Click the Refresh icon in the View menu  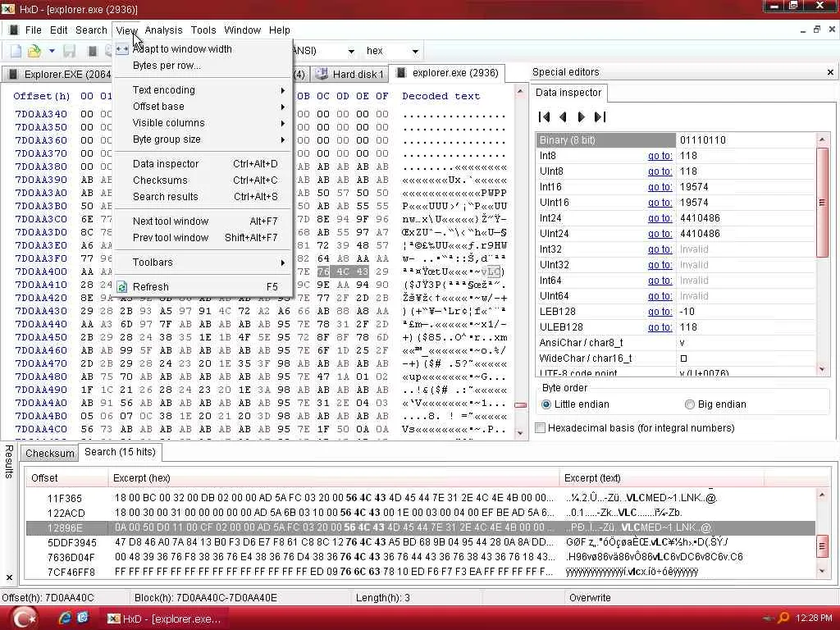tap(122, 286)
